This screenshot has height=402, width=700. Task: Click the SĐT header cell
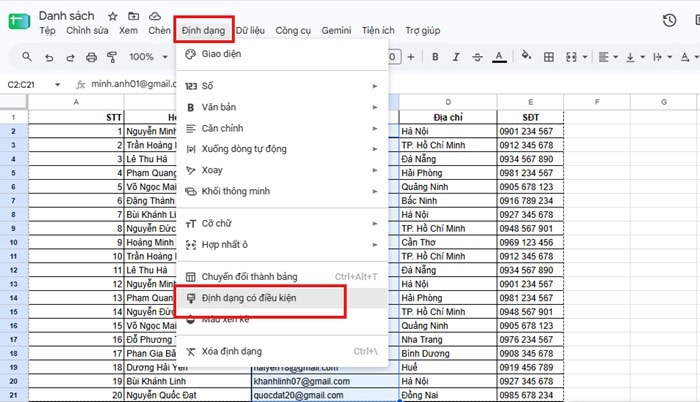pyautogui.click(x=530, y=117)
